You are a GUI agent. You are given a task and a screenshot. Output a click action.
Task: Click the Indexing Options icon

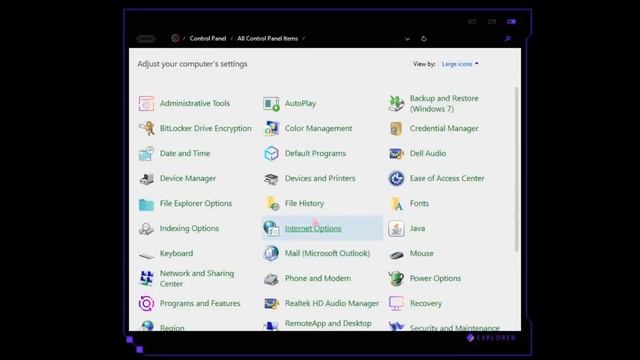146,229
